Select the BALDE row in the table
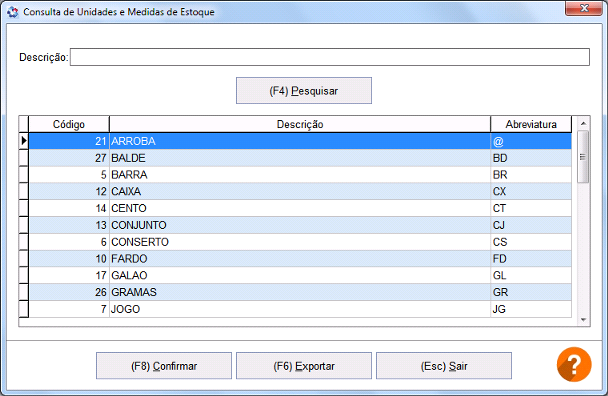Viewport: 608px width, 396px height. [300, 158]
